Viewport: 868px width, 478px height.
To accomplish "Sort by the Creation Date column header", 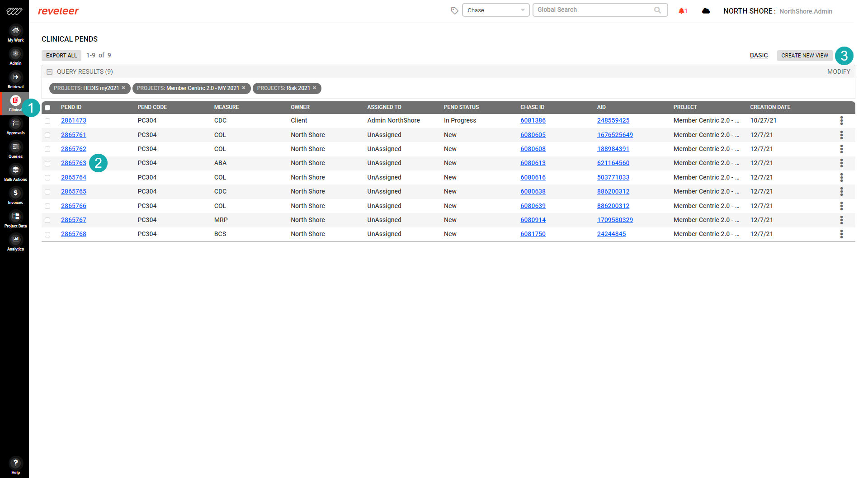I will pyautogui.click(x=770, y=107).
